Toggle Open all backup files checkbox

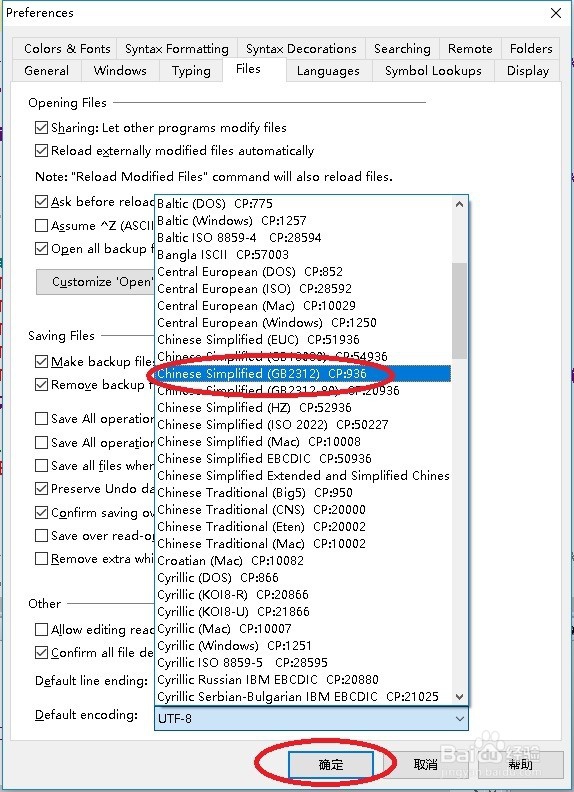point(41,249)
